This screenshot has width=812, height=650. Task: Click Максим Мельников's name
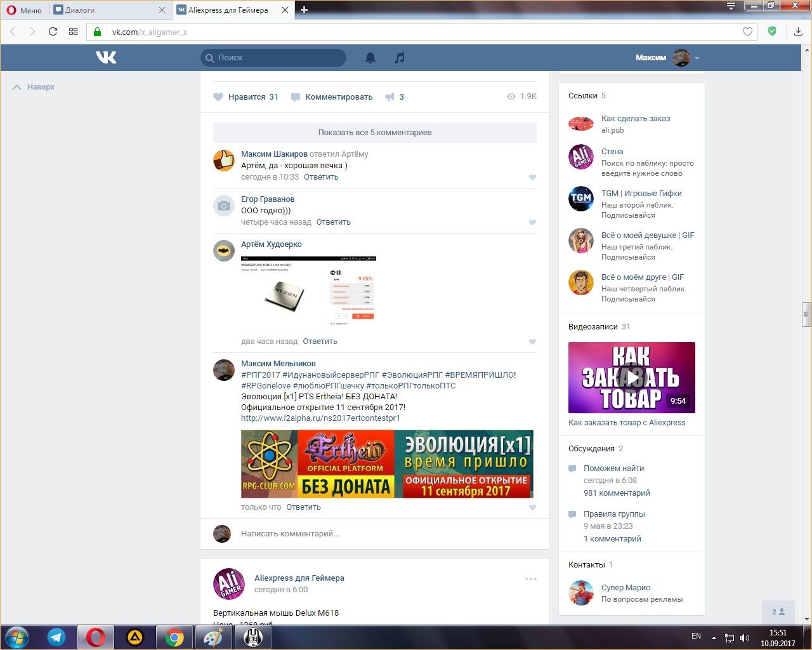278,364
